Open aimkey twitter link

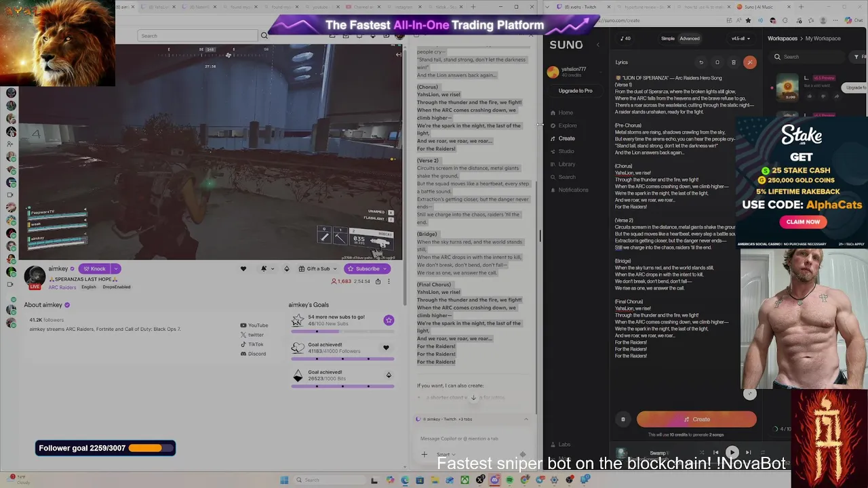pos(252,335)
